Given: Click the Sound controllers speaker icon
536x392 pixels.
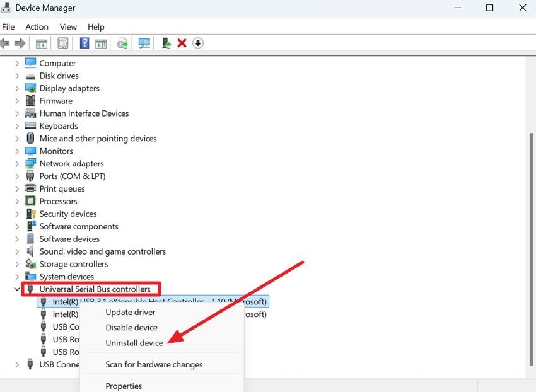Looking at the screenshot, I should pos(30,251).
